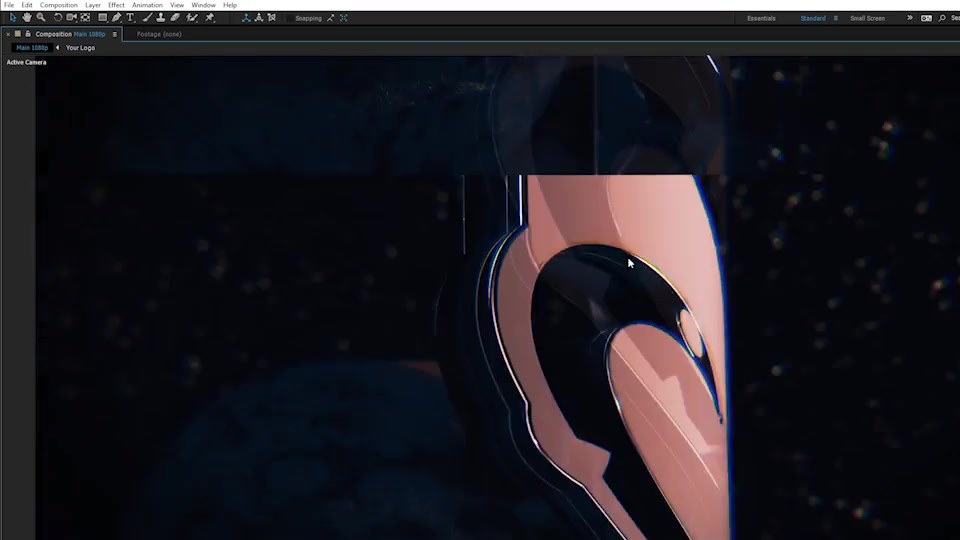Select the Zoom magnifier tool
The height and width of the screenshot is (540, 960).
point(41,18)
